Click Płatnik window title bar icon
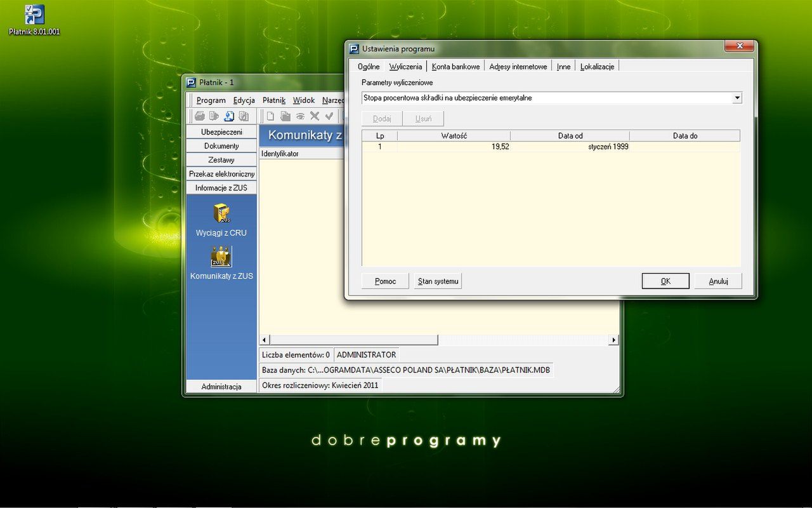The image size is (812, 508). coord(192,83)
